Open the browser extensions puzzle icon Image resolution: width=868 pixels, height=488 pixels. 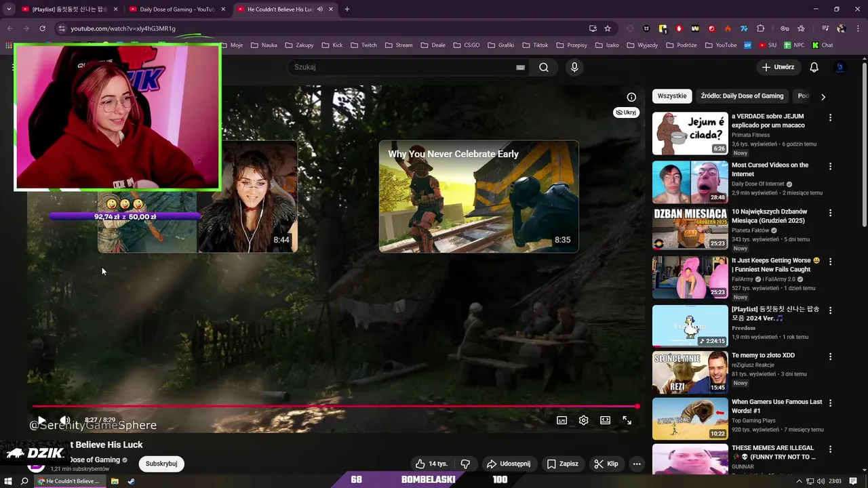760,28
